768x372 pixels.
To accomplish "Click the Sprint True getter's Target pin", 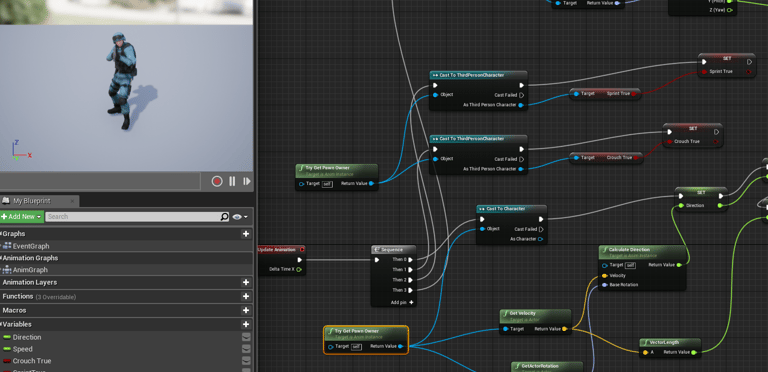I will click(x=576, y=93).
